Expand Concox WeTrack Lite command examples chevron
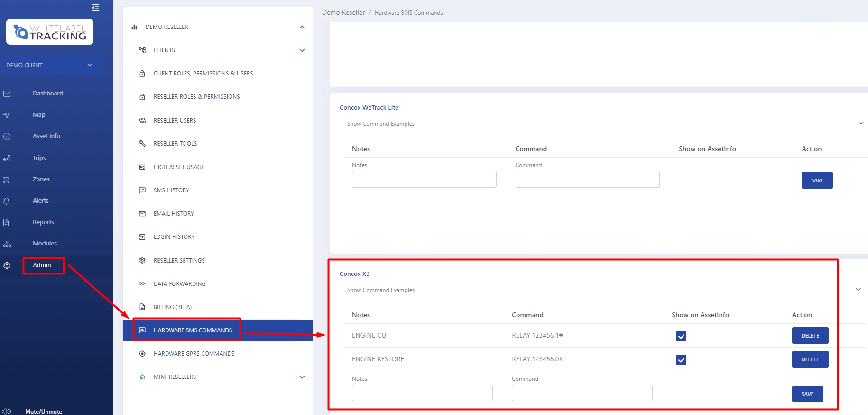The width and height of the screenshot is (868, 415). 861,123
